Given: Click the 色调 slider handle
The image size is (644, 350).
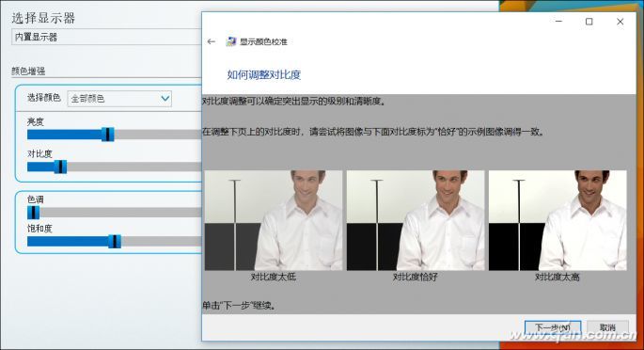Looking at the screenshot, I should click(x=33, y=213).
